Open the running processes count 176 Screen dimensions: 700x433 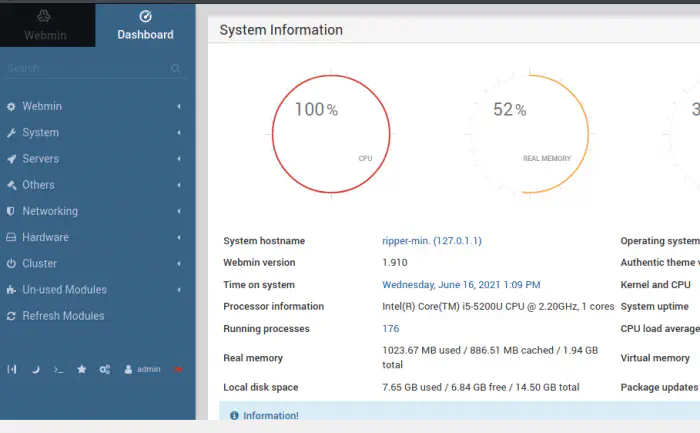coord(391,329)
